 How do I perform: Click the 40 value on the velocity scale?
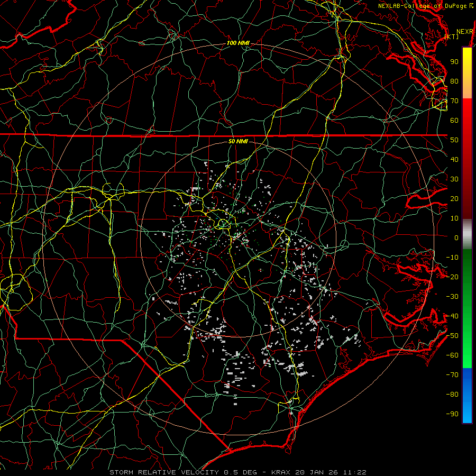[454, 160]
